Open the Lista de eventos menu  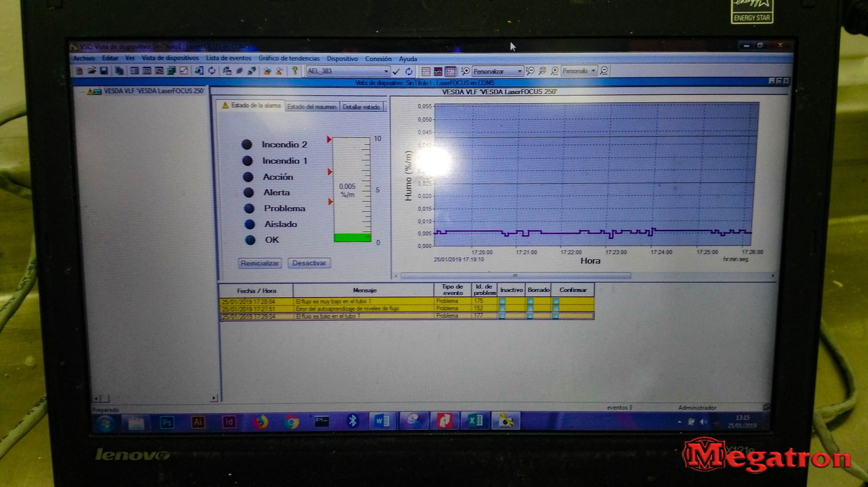point(228,58)
